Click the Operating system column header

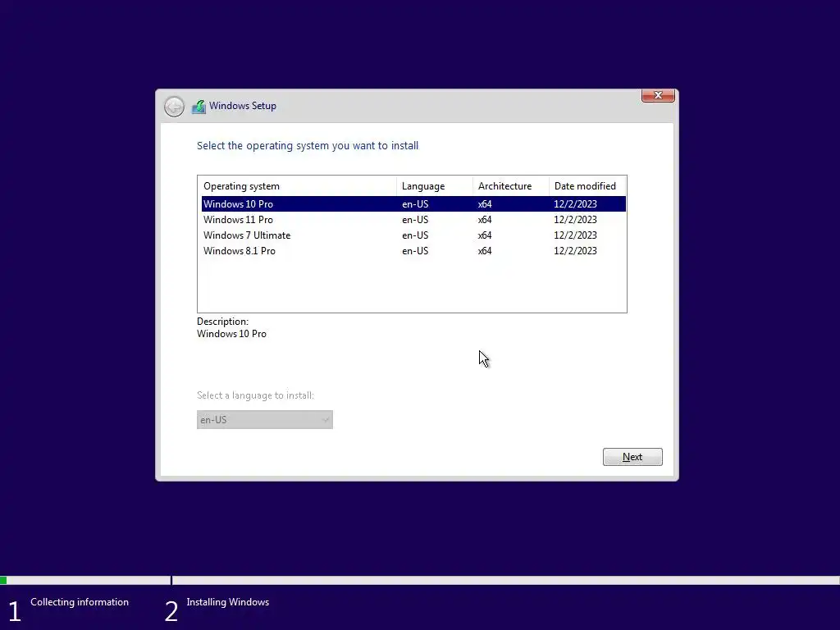pos(297,186)
